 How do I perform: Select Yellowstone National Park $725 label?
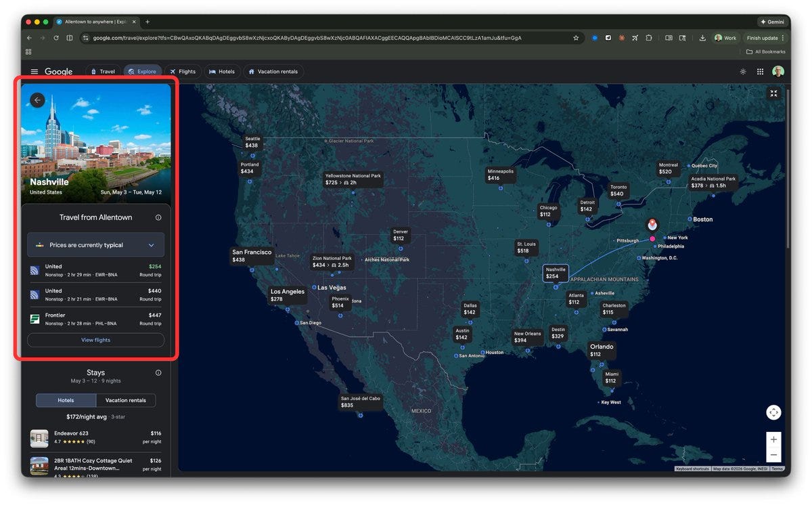pyautogui.click(x=353, y=179)
